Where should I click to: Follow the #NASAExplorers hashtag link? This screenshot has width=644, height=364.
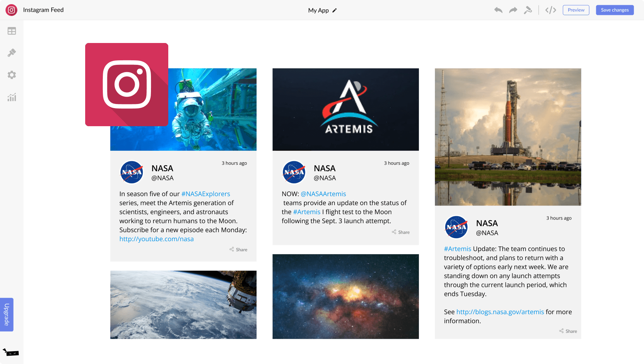point(206,194)
